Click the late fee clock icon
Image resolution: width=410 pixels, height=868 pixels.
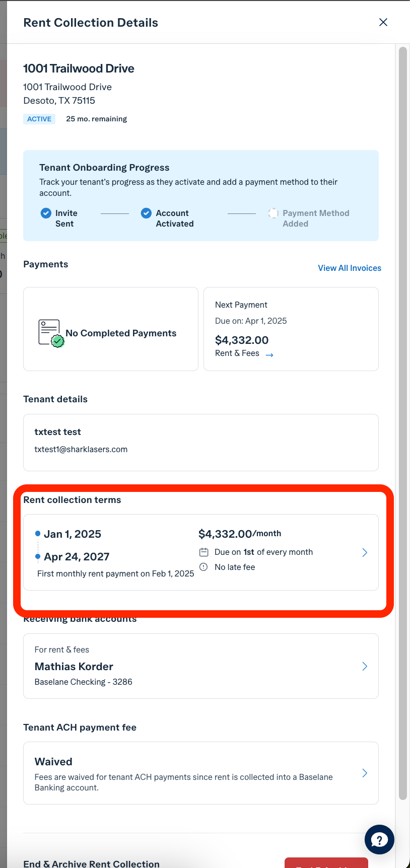tap(203, 567)
